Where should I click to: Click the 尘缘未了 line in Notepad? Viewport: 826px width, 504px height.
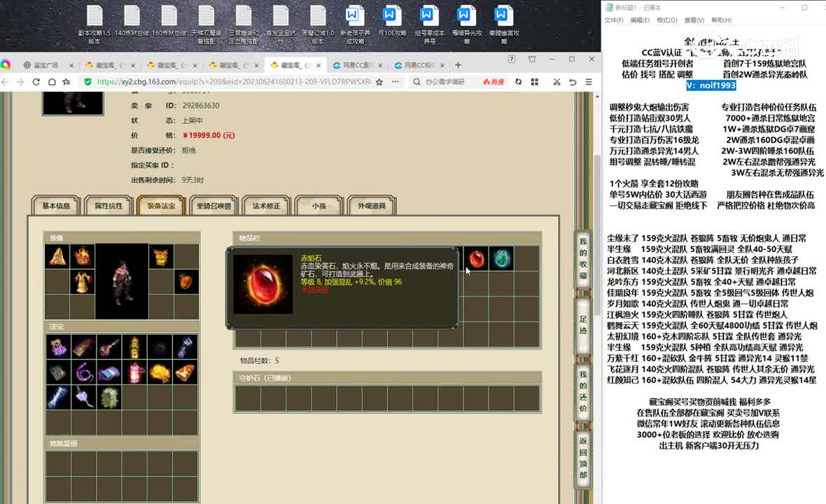pyautogui.click(x=706, y=238)
